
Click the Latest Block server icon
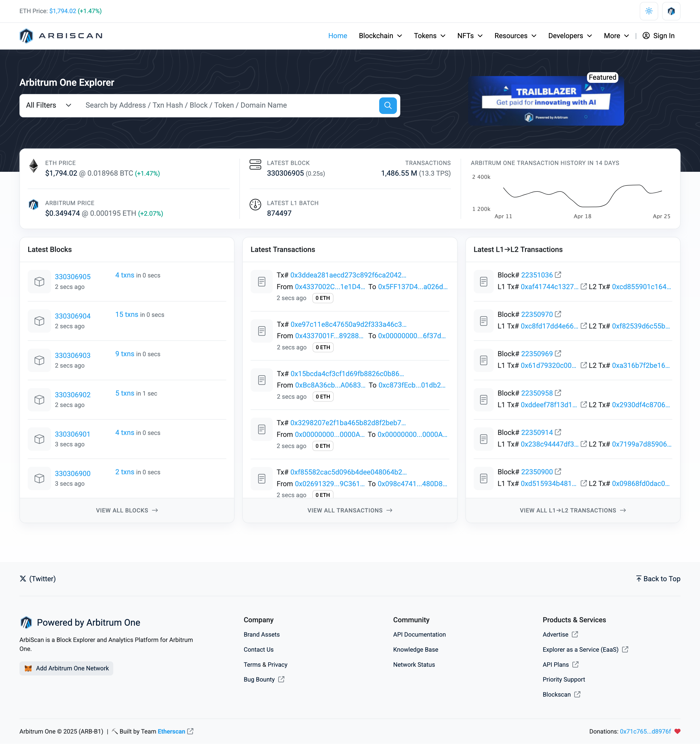pos(255,165)
